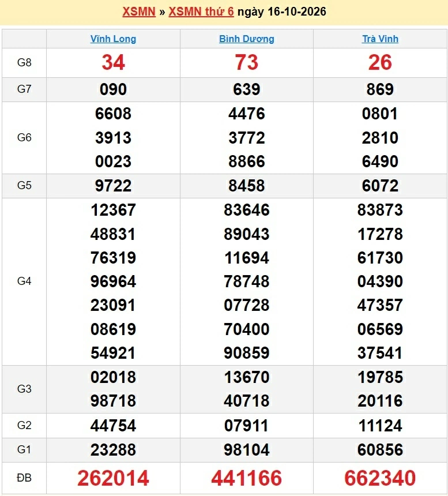448x496 pixels.
Task: Select Bình Dương G2 number 07911
Action: point(247,426)
